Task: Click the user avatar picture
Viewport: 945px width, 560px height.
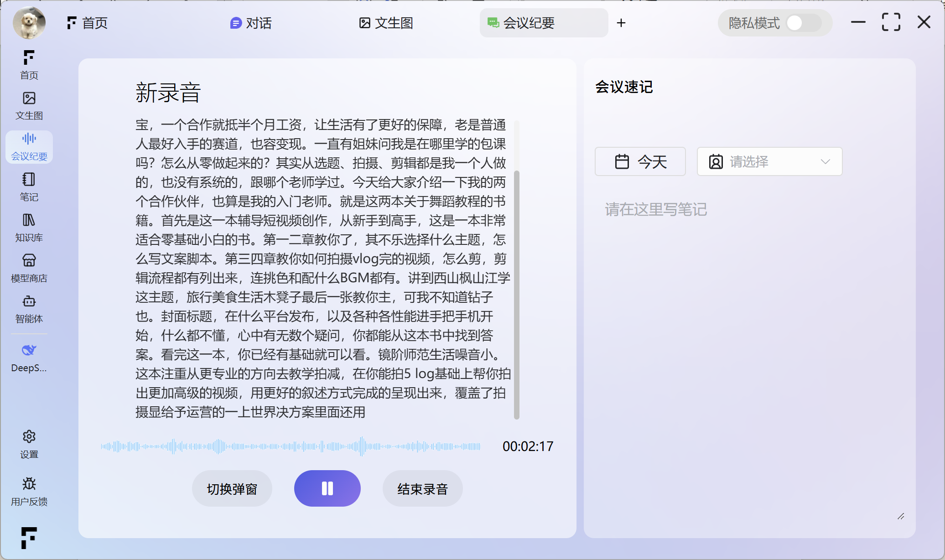Action: [x=29, y=22]
